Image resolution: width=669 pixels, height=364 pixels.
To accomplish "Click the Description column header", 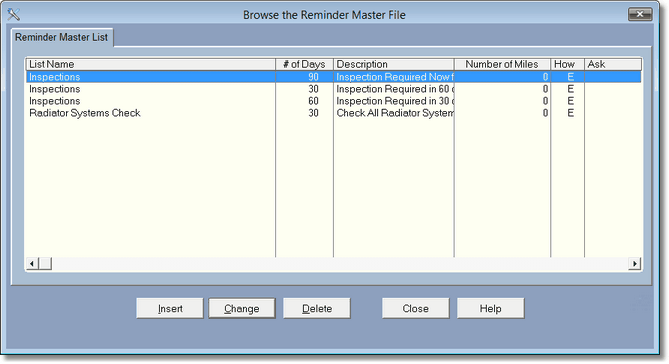I will [x=393, y=64].
